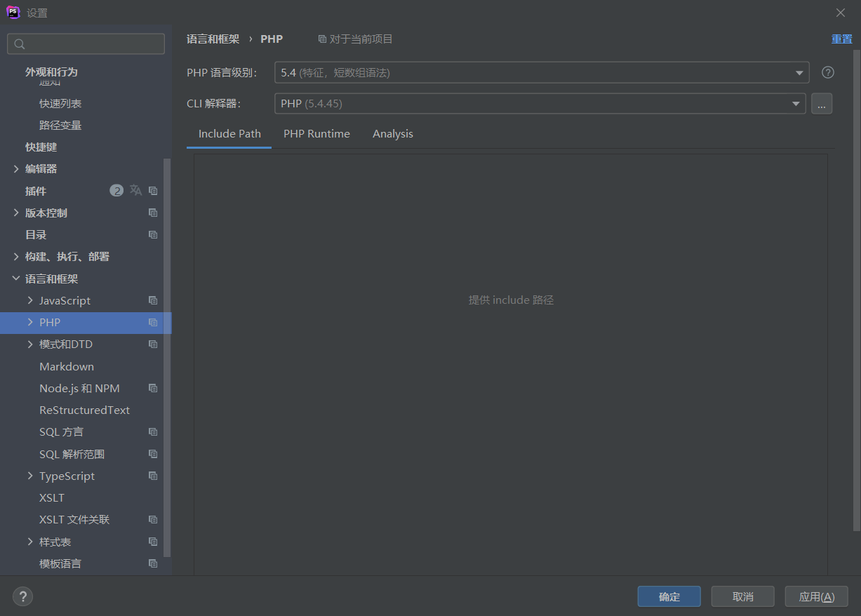
Task: Click the 重置 link
Action: point(842,39)
